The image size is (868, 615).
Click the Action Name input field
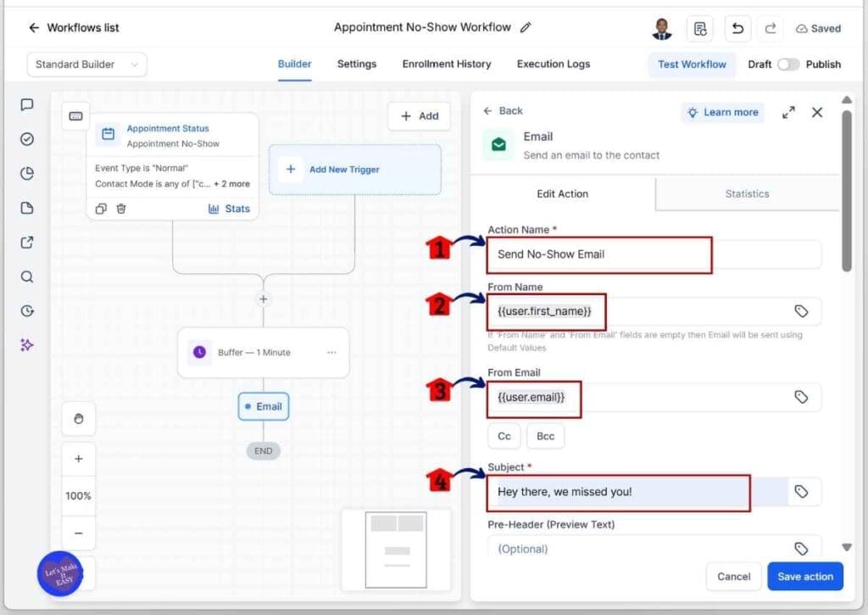(654, 254)
